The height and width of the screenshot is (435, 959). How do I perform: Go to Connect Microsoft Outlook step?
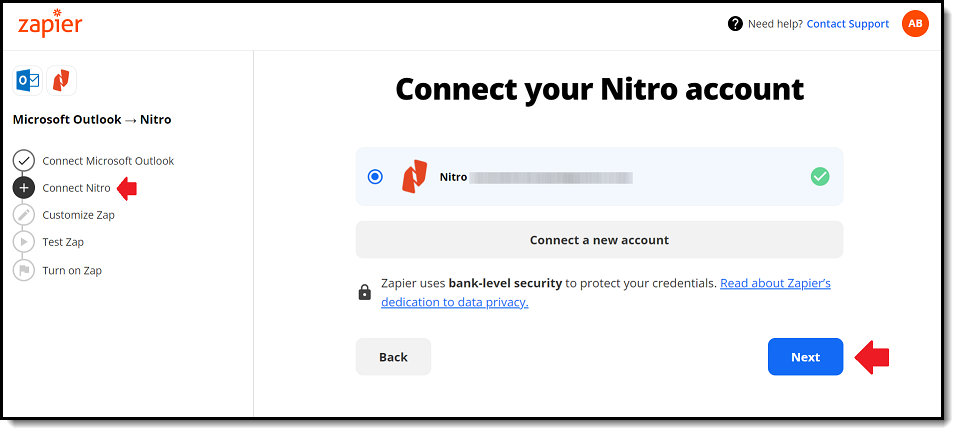click(108, 161)
